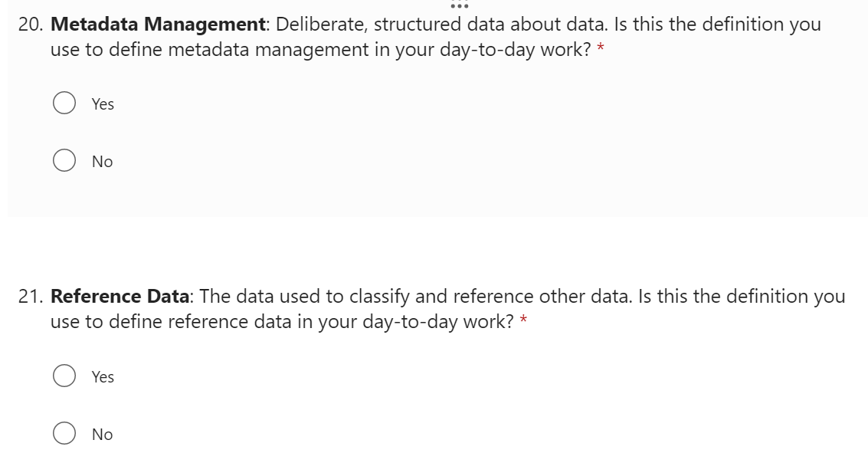Click the bold Metadata Management heading
Image resolution: width=868 pixels, height=453 pixels.
point(159,25)
